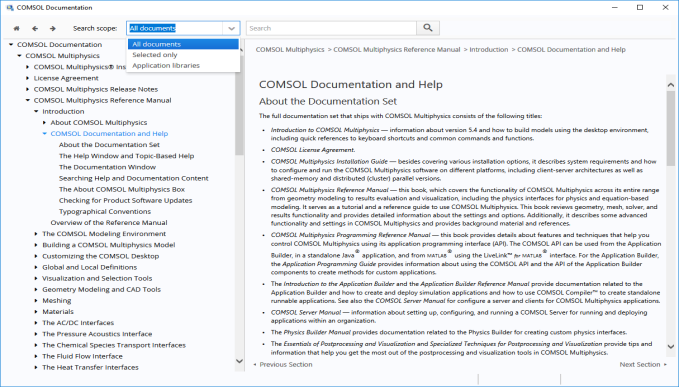
Task: Click 'COMSOL Multiphysics Reference Manual' breadcrumb
Action: coord(397,49)
